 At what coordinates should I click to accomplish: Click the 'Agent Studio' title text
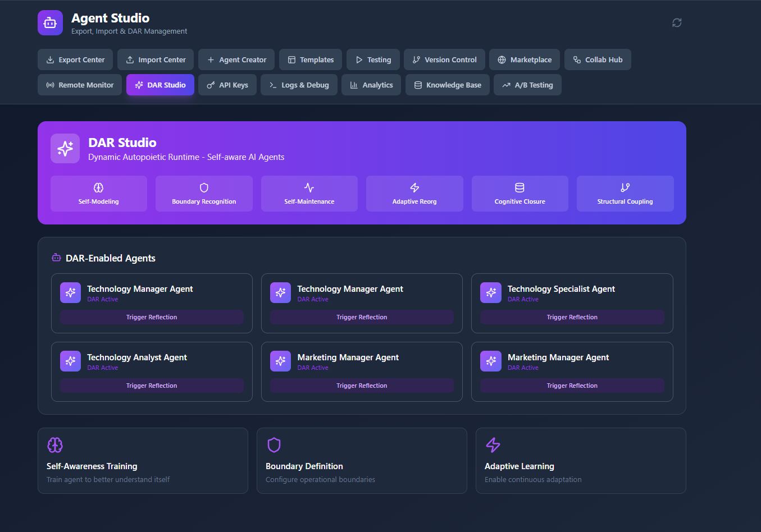[110, 18]
